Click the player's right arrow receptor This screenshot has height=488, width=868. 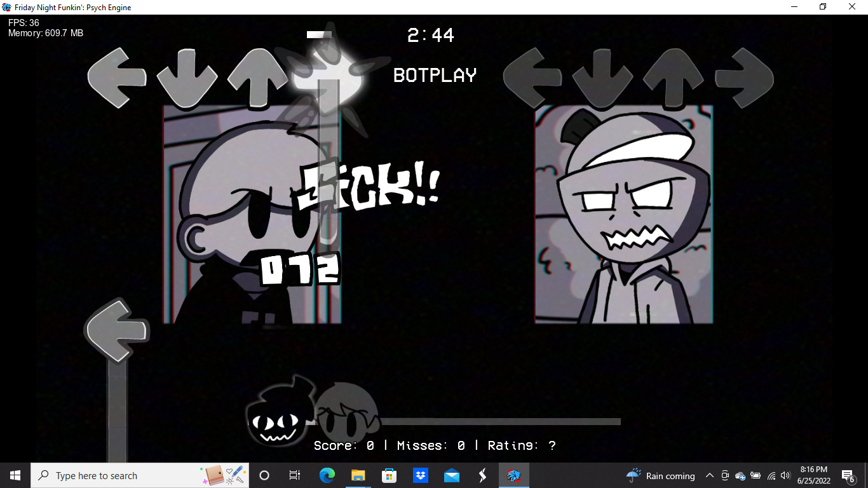tap(744, 78)
